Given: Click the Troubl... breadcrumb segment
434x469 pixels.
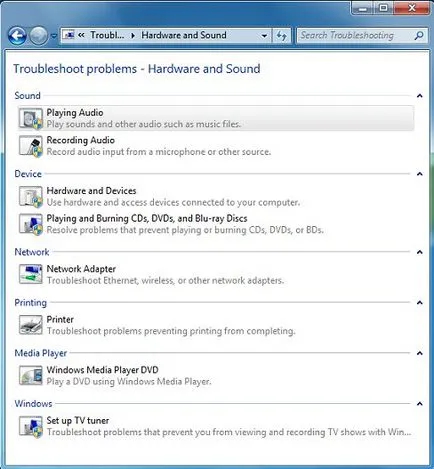Looking at the screenshot, I should tap(107, 35).
